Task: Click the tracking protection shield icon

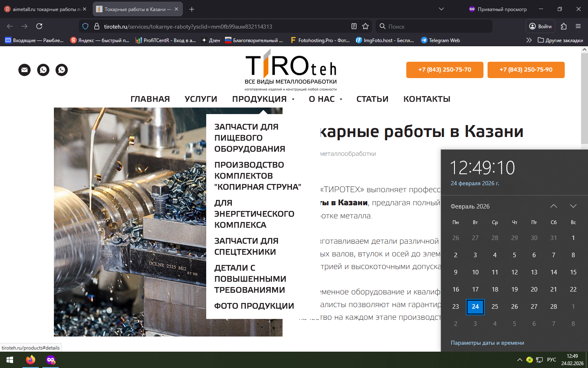Action: [85, 26]
